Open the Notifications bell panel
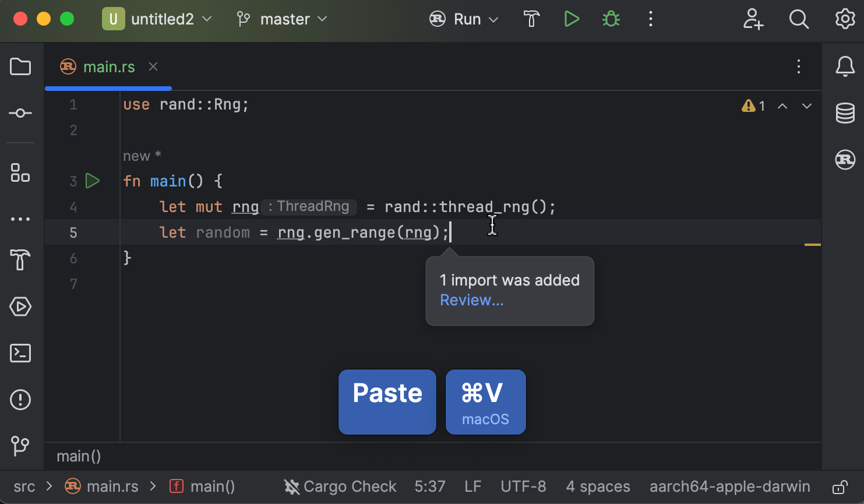The height and width of the screenshot is (504, 864). [845, 66]
